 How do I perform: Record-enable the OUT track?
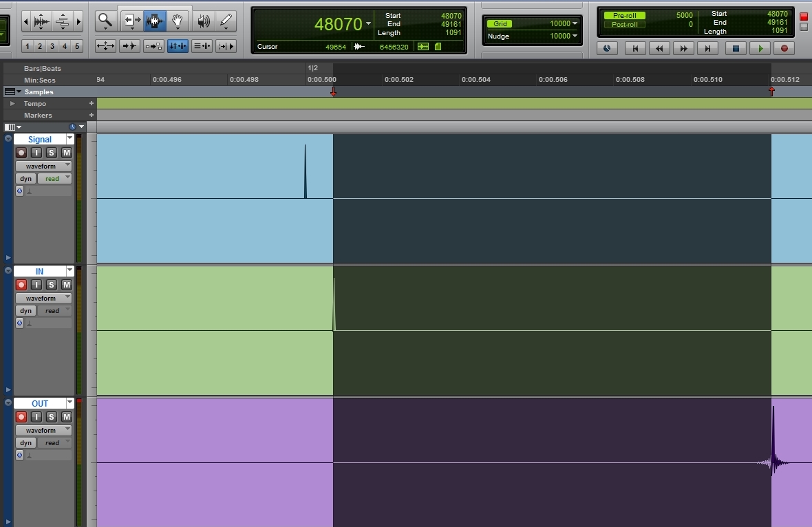(21, 417)
